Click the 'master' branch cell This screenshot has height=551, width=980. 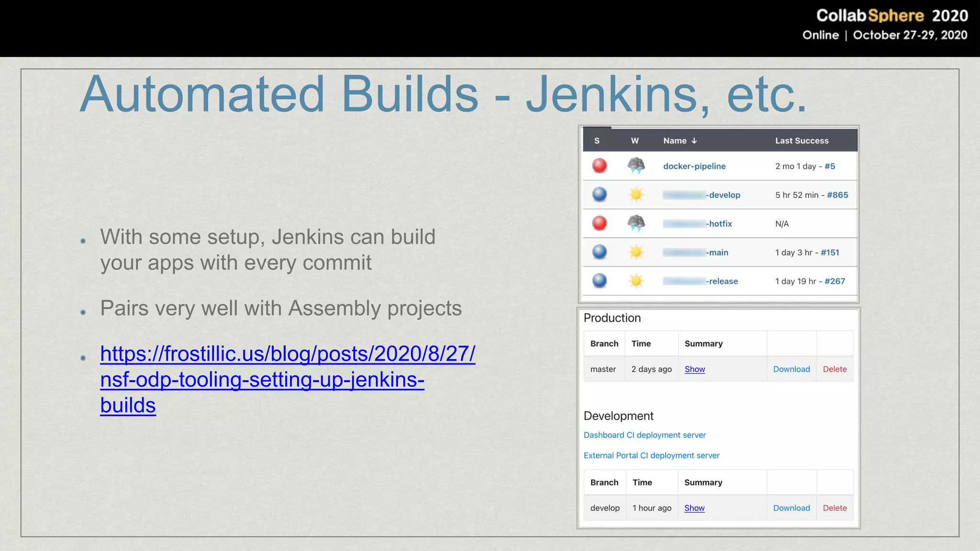coord(603,369)
